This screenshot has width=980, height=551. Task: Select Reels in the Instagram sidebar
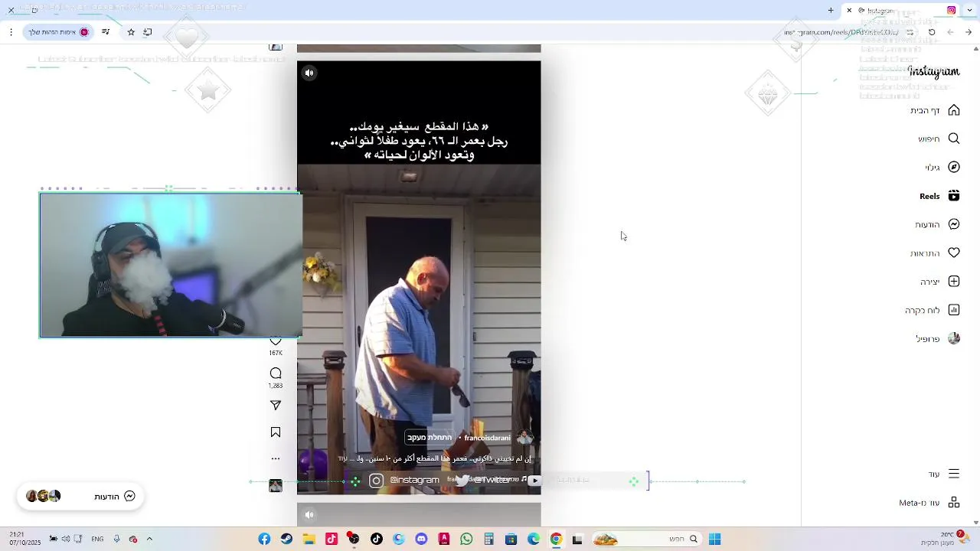tap(939, 196)
